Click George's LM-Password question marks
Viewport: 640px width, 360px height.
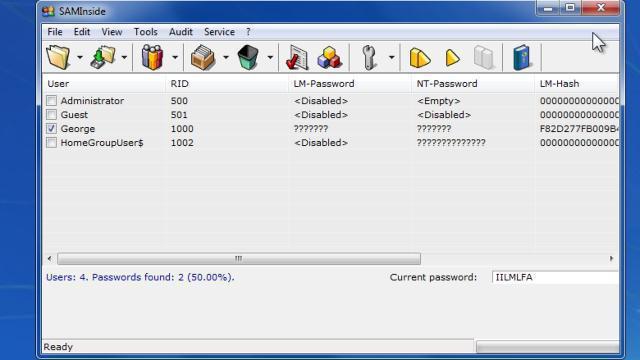click(x=311, y=129)
